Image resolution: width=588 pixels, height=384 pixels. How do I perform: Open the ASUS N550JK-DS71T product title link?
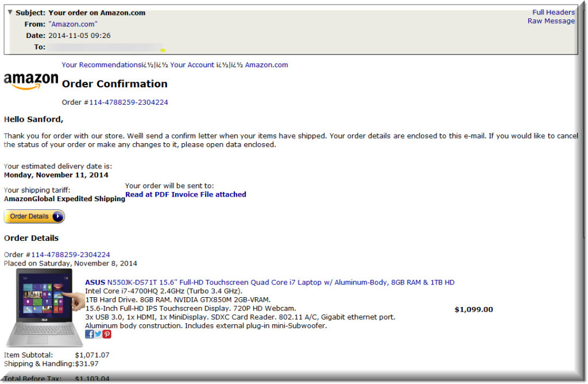tap(269, 282)
